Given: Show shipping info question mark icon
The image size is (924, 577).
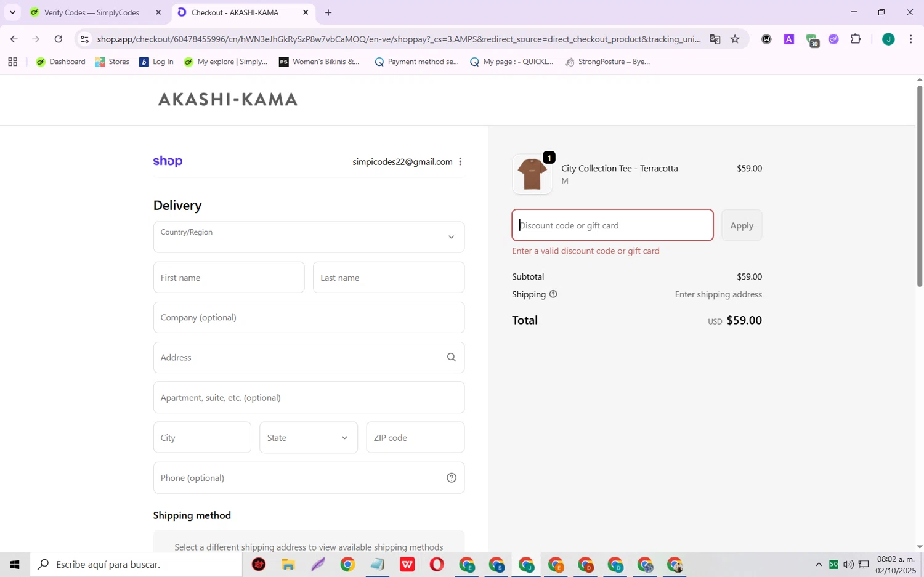Looking at the screenshot, I should point(553,294).
